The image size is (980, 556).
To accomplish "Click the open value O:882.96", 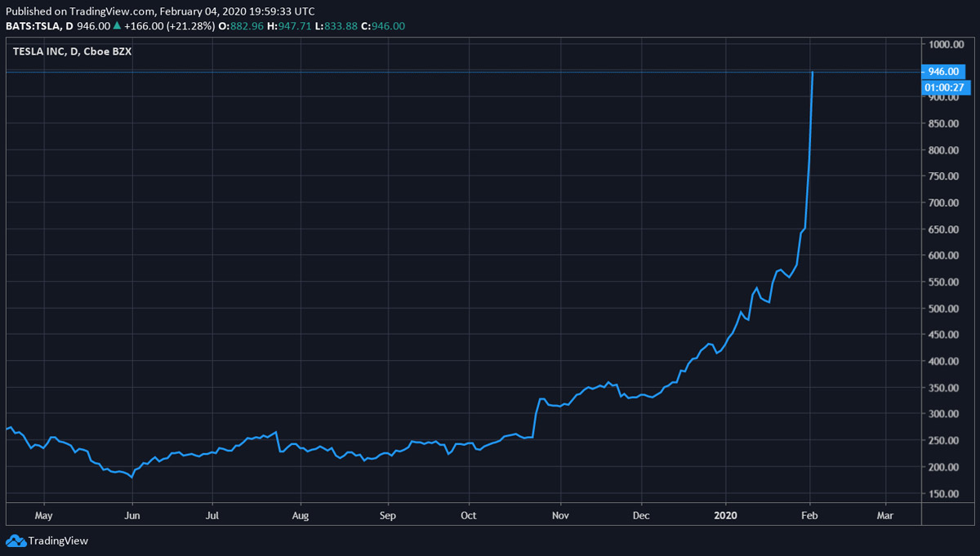I will (x=242, y=26).
